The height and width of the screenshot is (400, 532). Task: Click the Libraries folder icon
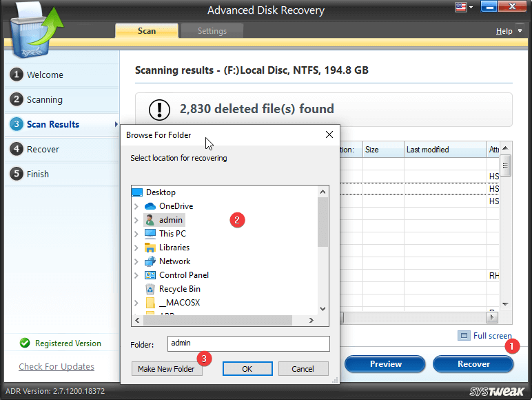point(150,248)
